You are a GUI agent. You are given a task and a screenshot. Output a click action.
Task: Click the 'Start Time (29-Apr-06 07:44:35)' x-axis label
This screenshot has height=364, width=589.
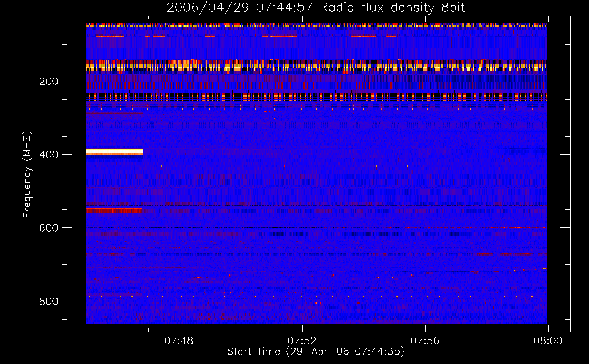(316, 352)
